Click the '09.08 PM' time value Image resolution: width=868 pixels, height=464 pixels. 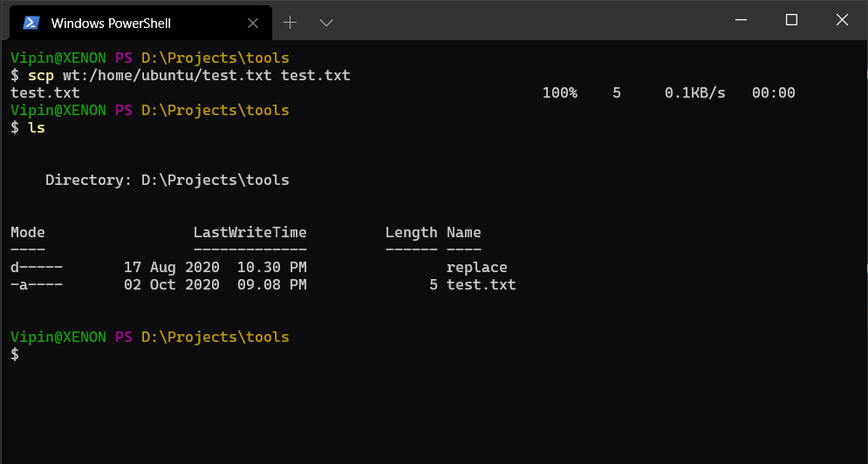(x=272, y=284)
